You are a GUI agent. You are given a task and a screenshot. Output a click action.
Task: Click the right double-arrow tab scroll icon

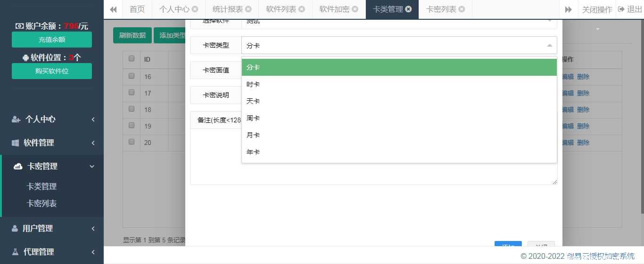(569, 9)
